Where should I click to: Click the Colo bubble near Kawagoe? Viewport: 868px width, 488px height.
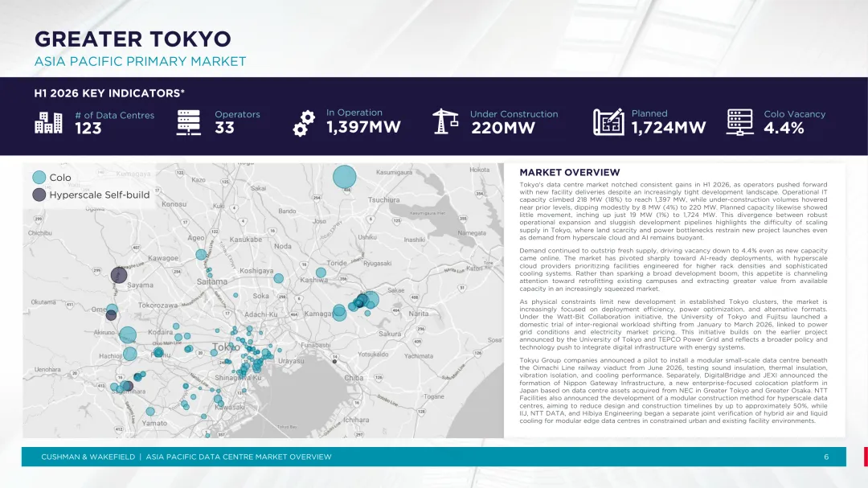201,254
